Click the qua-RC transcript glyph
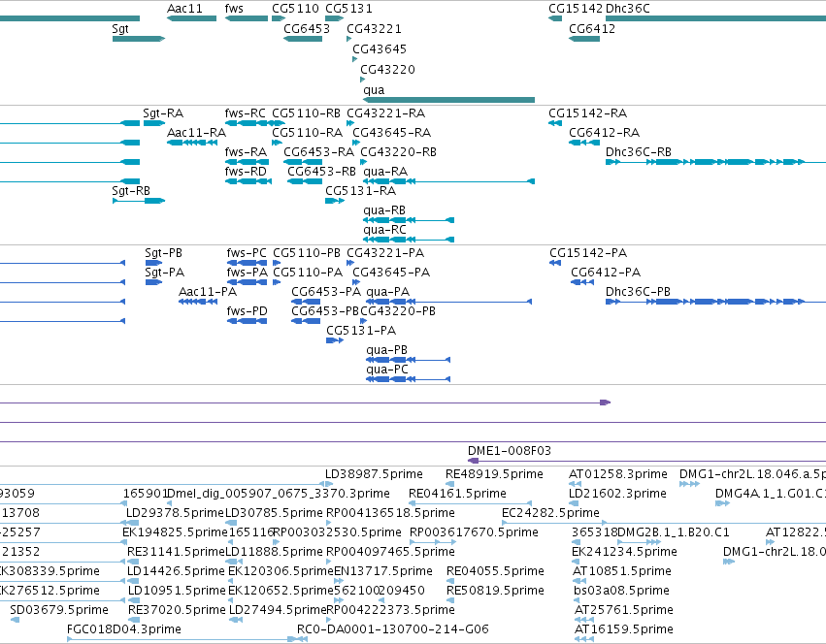Image resolution: width=826 pixels, height=644 pixels. click(409, 240)
